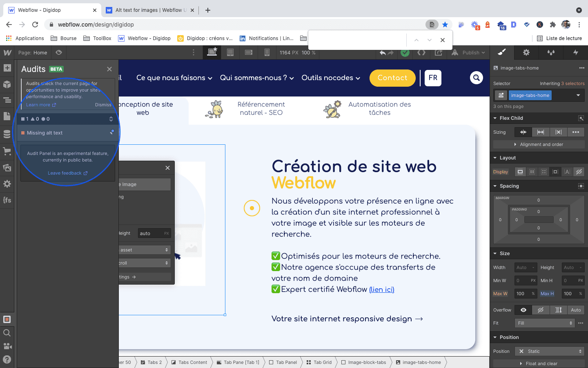
Task: Set display to Inline-block
Action: [555, 172]
